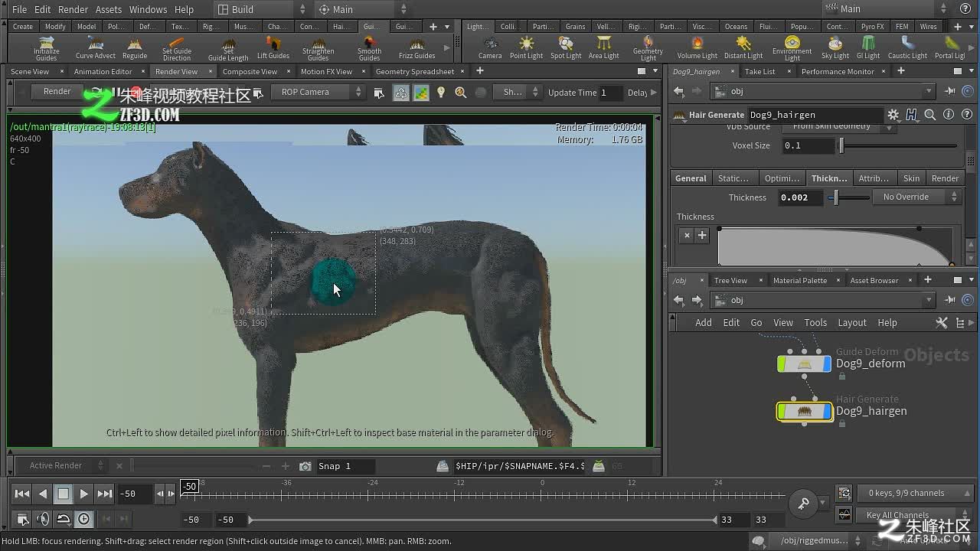Add a Point Light from shelf
This screenshot has height=551, width=980.
(x=527, y=48)
